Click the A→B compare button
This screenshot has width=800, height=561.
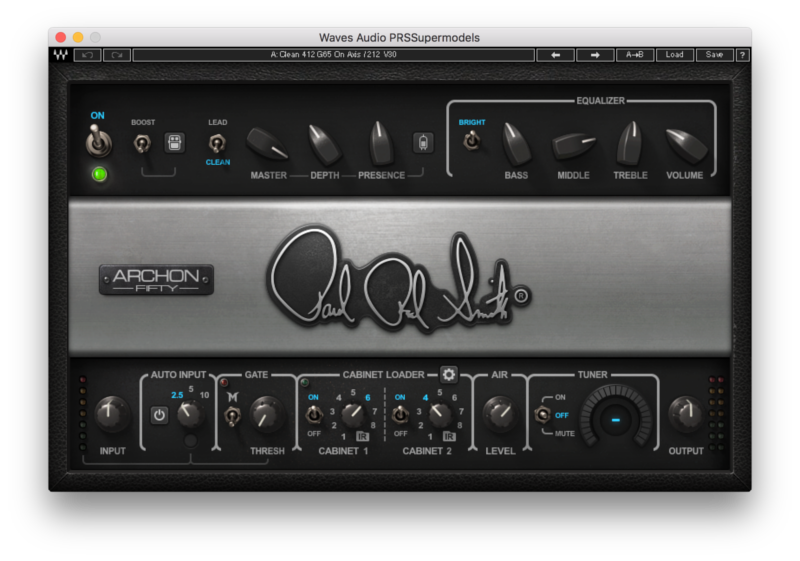(x=635, y=55)
